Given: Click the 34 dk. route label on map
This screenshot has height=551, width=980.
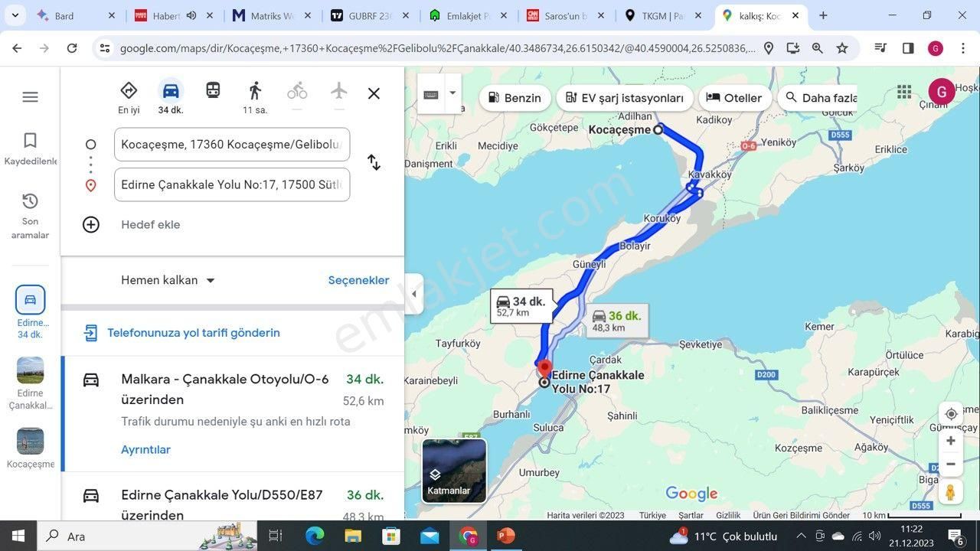Looking at the screenshot, I should (521, 306).
